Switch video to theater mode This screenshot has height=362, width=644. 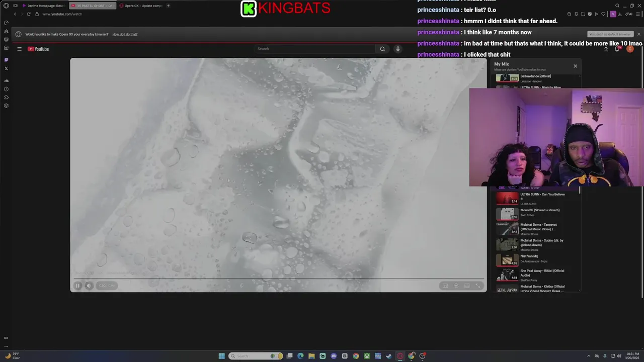pos(467,286)
